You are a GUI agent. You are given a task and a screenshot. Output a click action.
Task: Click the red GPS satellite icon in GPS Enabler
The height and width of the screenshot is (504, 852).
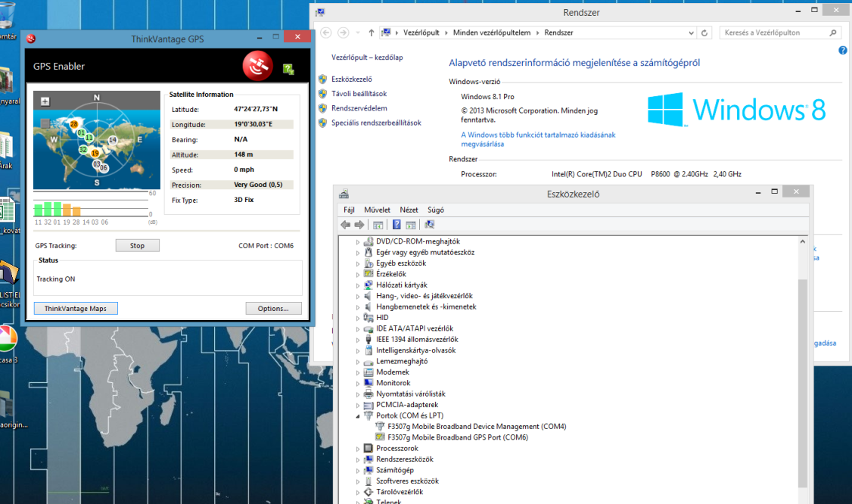[257, 66]
